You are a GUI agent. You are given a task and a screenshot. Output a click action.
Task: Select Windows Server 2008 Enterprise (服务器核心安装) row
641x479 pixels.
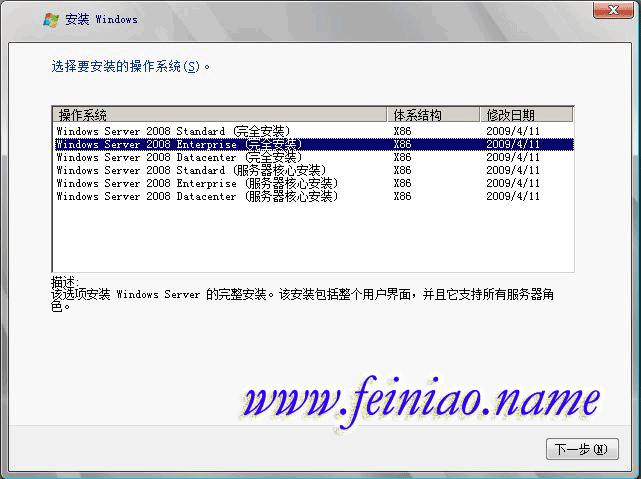click(x=314, y=184)
